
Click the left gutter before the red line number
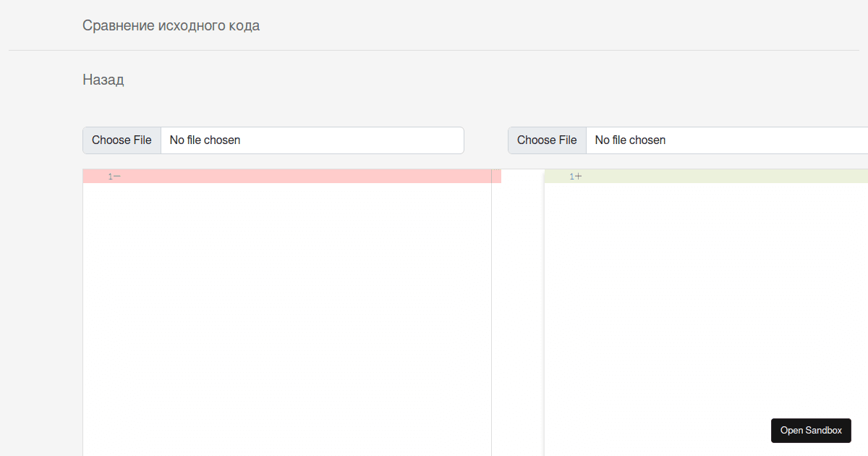pos(94,177)
